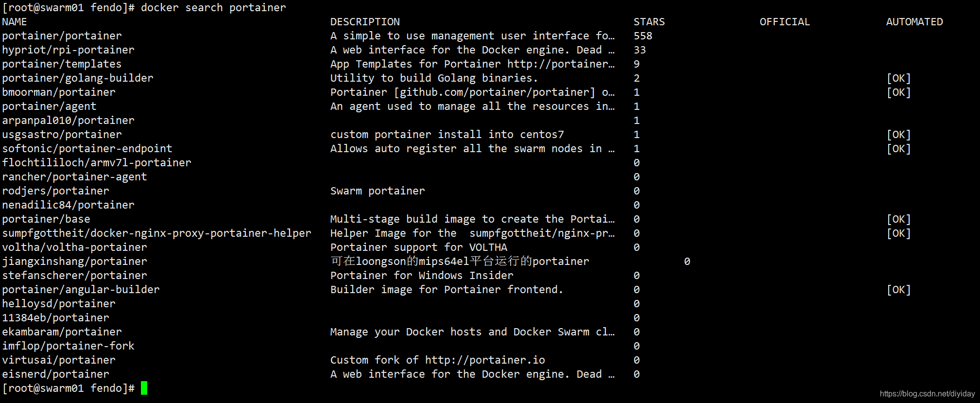Click [OK] in the portainer/golang-builder row

(899, 78)
